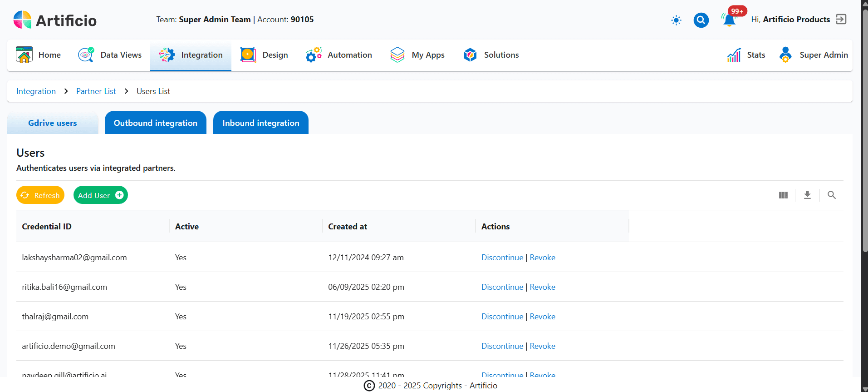Click the Artificio logo
This screenshot has width=868, height=392.
tap(54, 20)
